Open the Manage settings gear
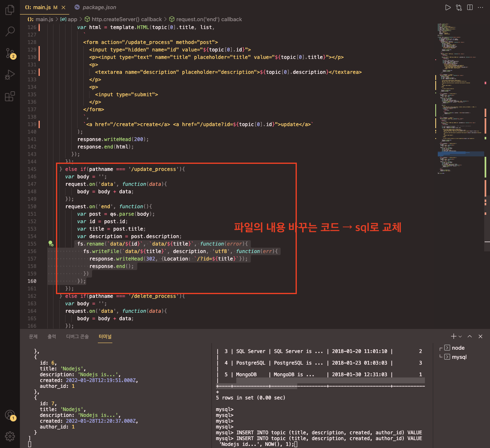This screenshot has height=448, width=490. (10, 436)
